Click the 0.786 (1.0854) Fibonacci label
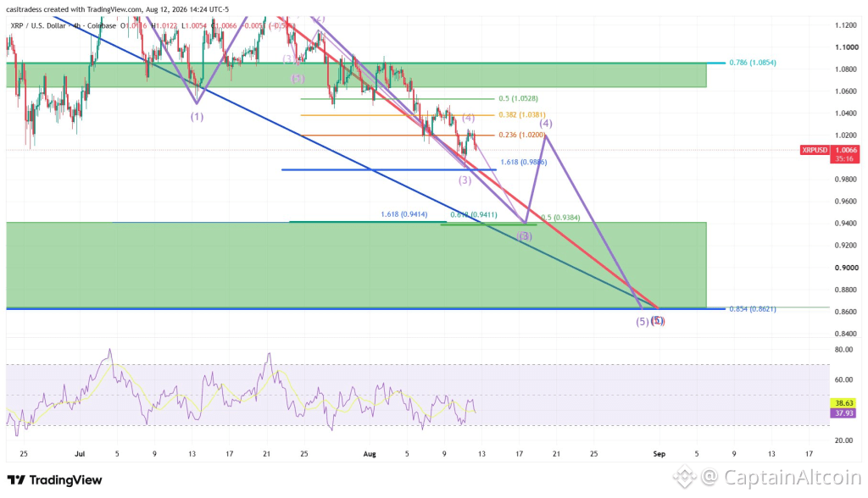Screen dimensions: 868x498 (x=753, y=63)
